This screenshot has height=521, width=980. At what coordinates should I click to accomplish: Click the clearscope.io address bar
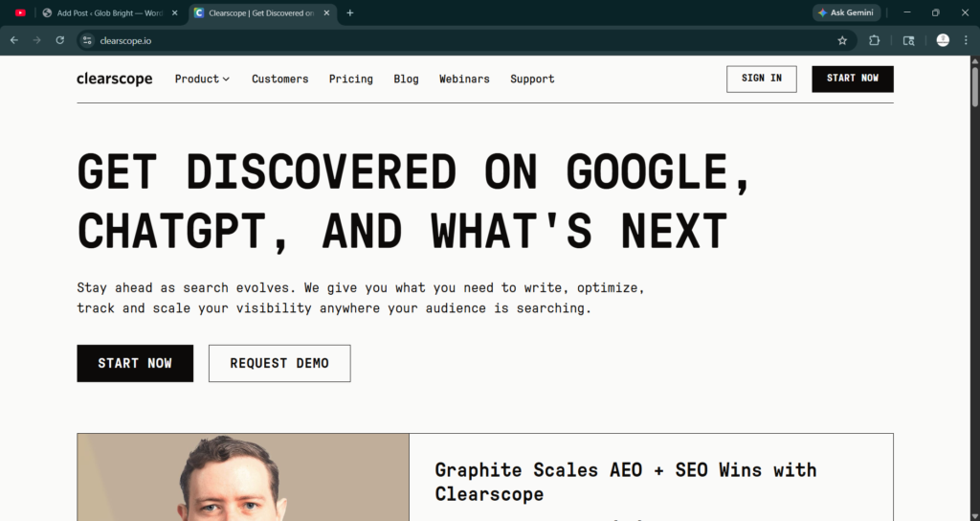tap(459, 40)
